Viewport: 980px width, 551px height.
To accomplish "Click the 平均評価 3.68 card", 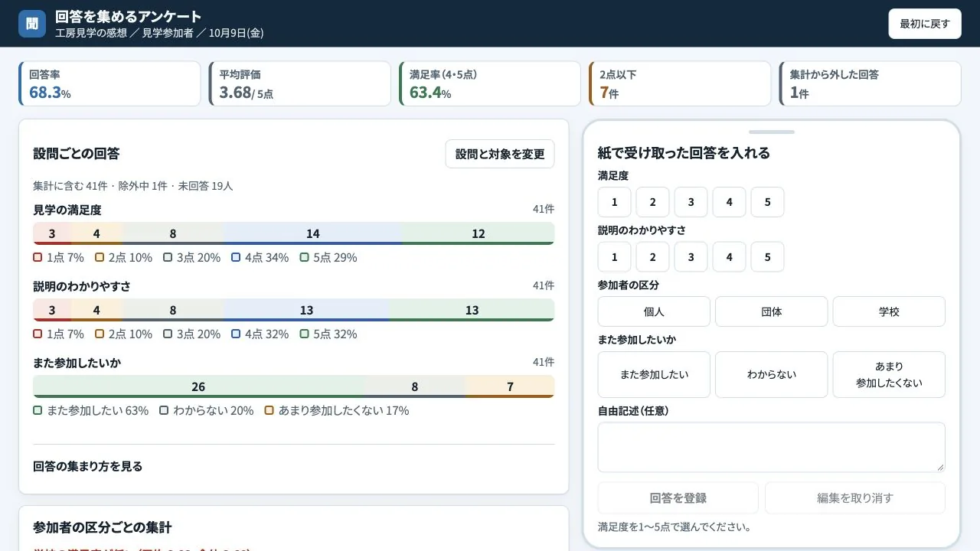I will pos(299,84).
